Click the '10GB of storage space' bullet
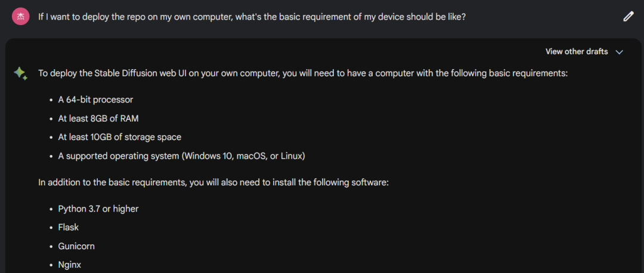The image size is (644, 273). point(119,137)
